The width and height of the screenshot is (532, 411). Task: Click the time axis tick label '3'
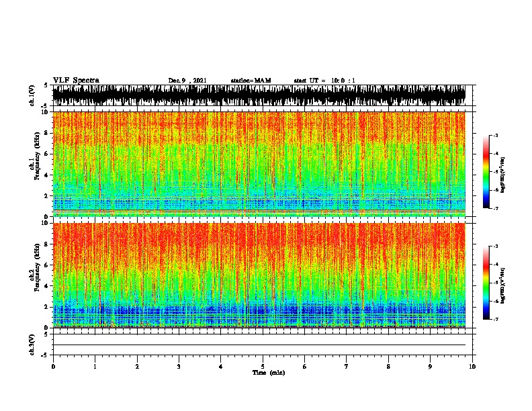(179, 366)
